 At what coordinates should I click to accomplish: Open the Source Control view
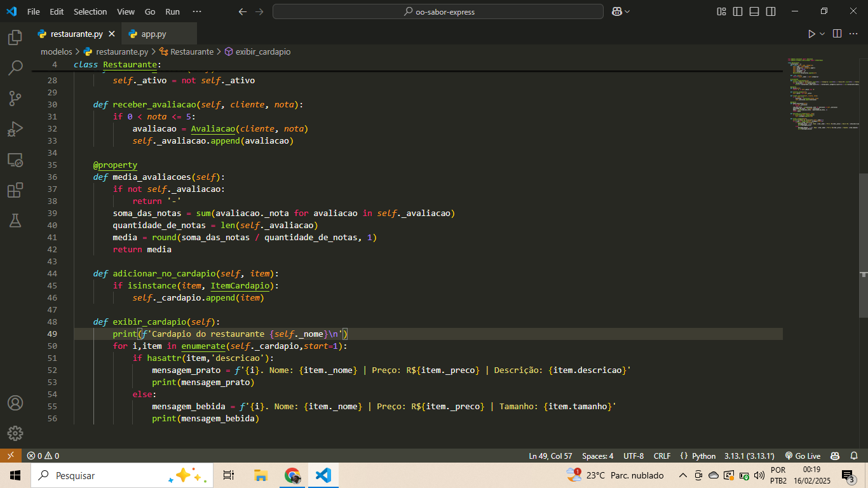15,98
